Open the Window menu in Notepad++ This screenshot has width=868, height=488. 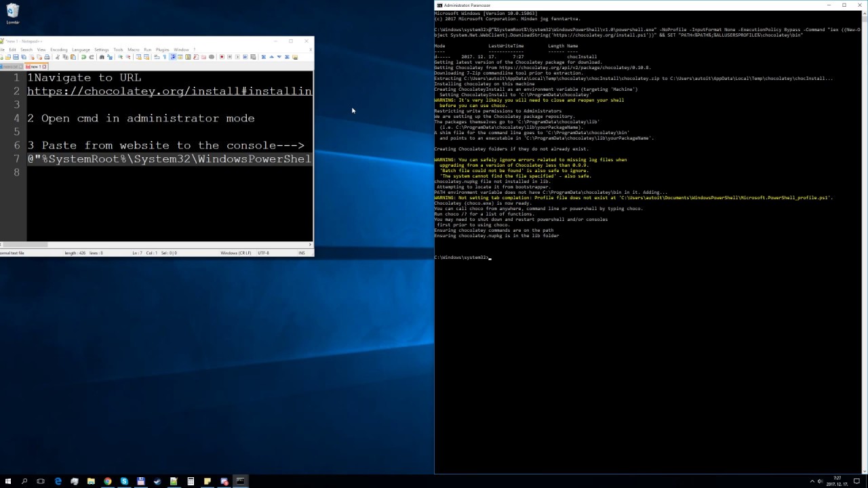coord(181,49)
